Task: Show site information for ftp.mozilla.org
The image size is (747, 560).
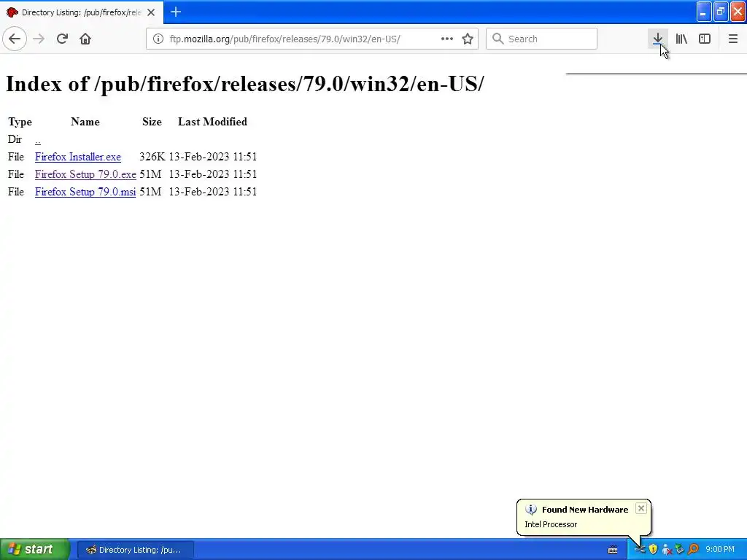Action: 158,39
